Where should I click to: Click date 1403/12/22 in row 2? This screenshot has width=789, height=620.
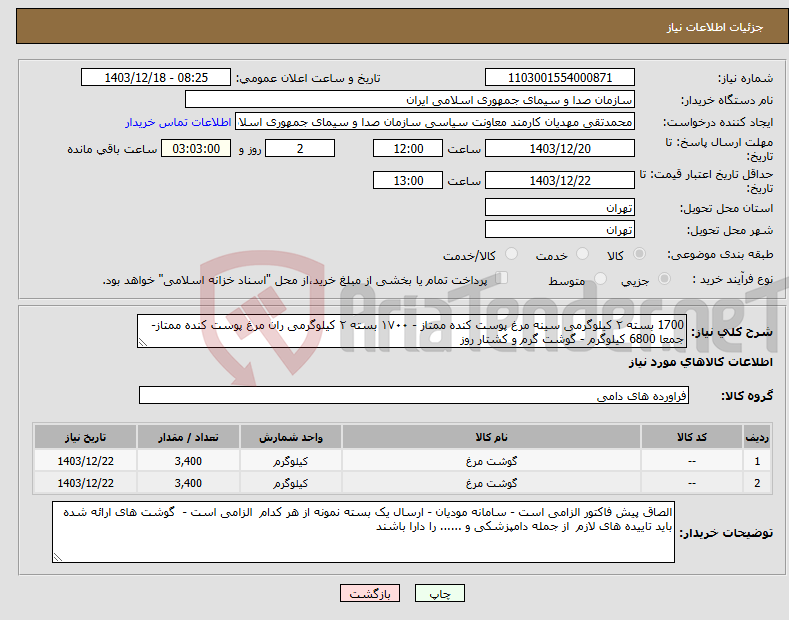coord(86,483)
